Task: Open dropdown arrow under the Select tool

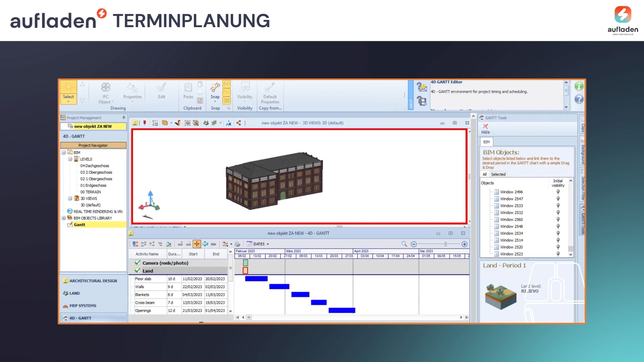Action: (68, 102)
